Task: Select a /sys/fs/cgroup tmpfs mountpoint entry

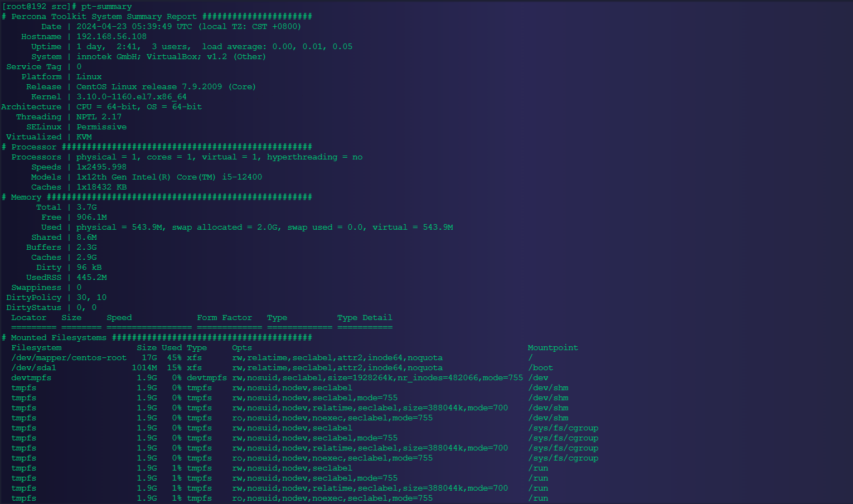Action: (x=563, y=428)
